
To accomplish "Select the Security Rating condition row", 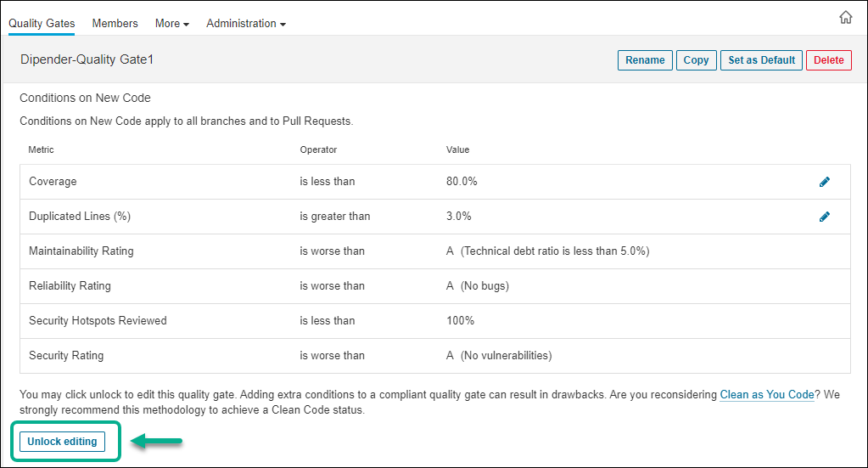I will point(66,356).
